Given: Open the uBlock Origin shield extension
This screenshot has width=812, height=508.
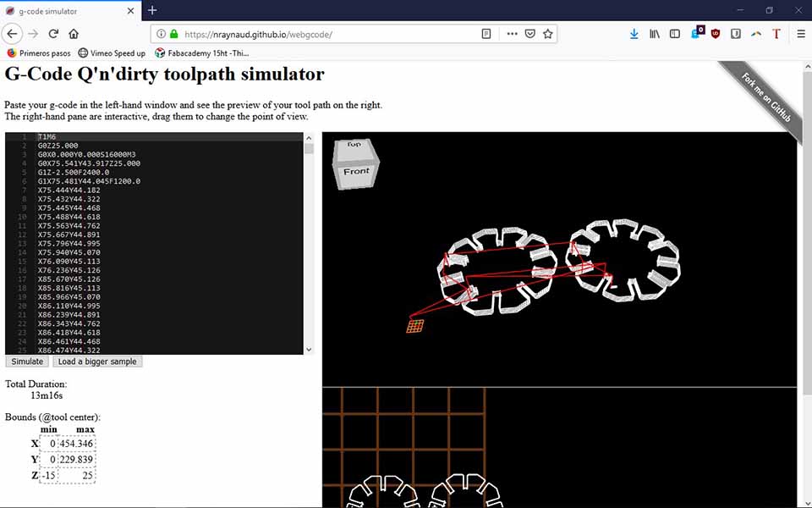Looking at the screenshot, I should (x=716, y=34).
